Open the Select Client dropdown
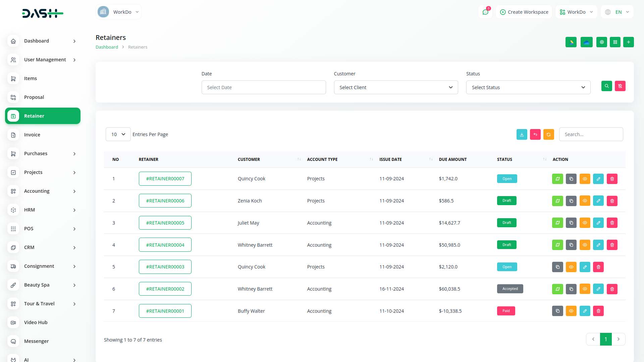 [x=396, y=87]
